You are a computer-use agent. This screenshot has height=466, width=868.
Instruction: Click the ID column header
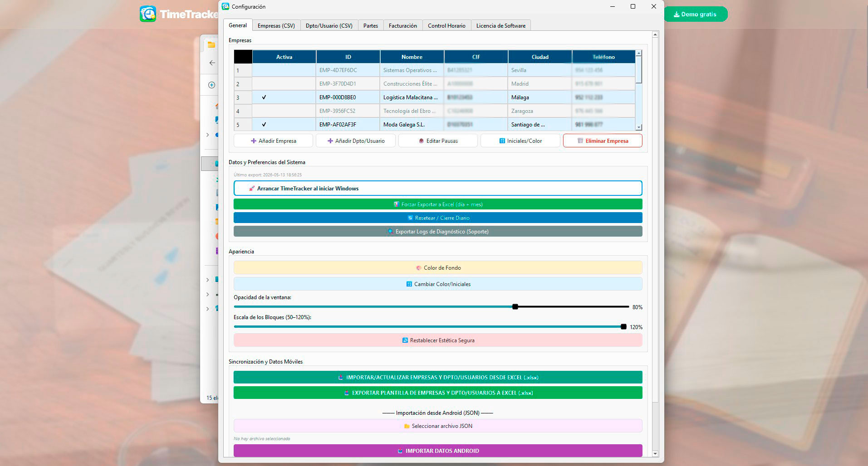click(348, 57)
